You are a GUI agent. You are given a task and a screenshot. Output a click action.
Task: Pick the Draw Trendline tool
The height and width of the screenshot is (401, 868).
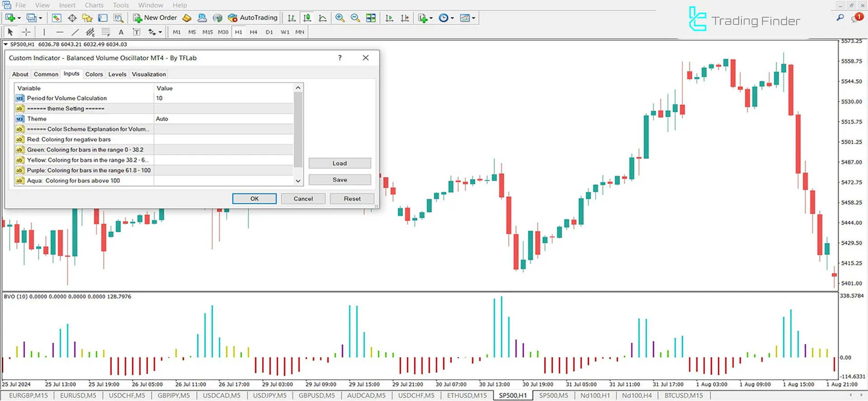(x=75, y=32)
